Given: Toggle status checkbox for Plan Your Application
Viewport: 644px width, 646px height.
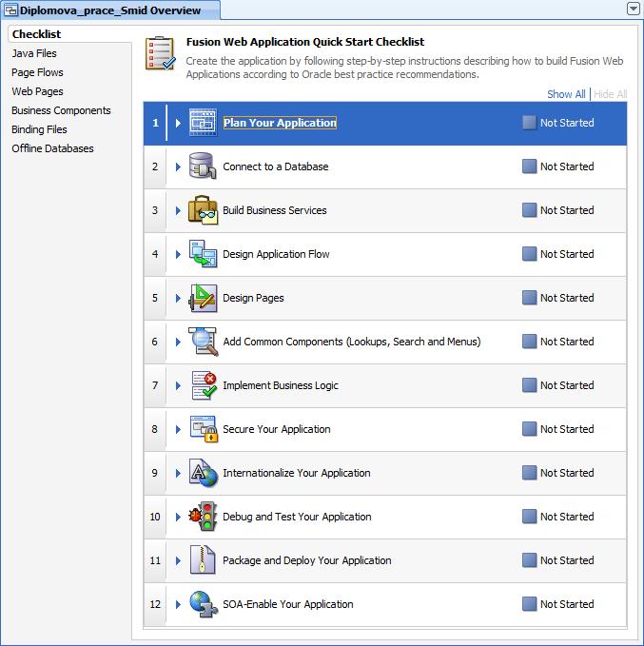Looking at the screenshot, I should 529,123.
